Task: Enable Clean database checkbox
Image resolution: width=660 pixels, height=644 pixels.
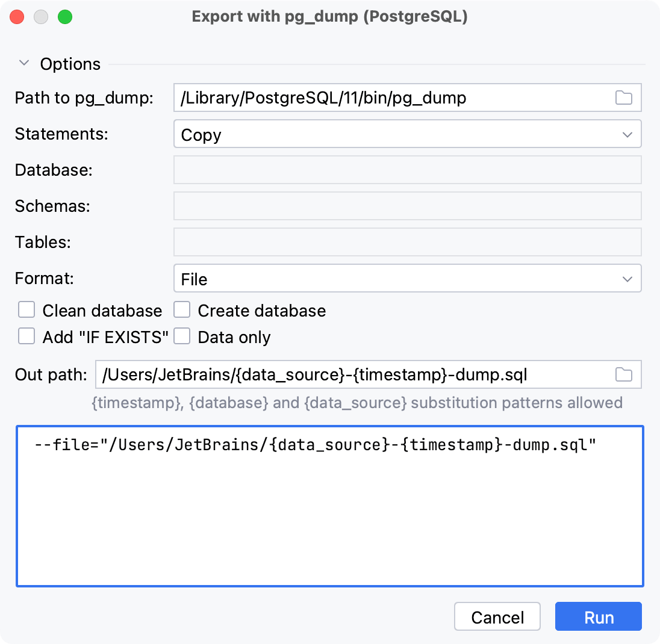Action: click(26, 310)
